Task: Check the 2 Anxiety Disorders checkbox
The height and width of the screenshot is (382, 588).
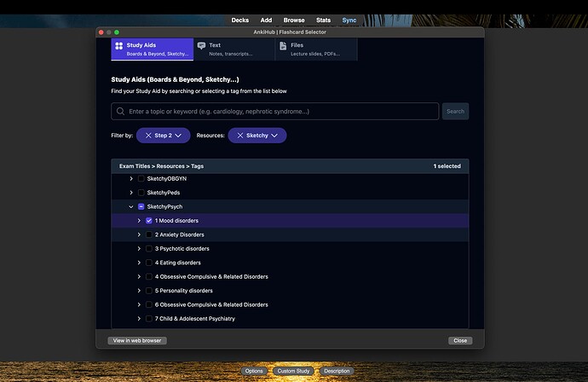Action: point(149,234)
